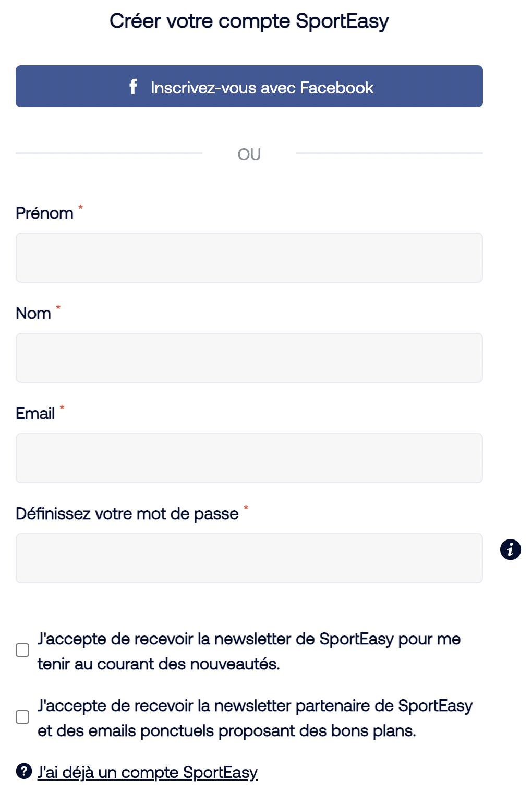Click the "Nom" field label
Screen dimensions: 532x792
[33, 314]
